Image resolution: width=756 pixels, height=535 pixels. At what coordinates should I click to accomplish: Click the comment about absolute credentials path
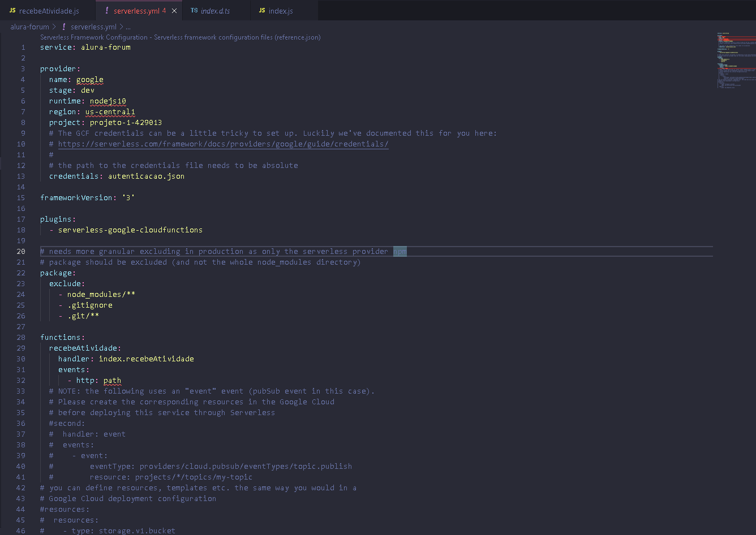[x=174, y=166]
